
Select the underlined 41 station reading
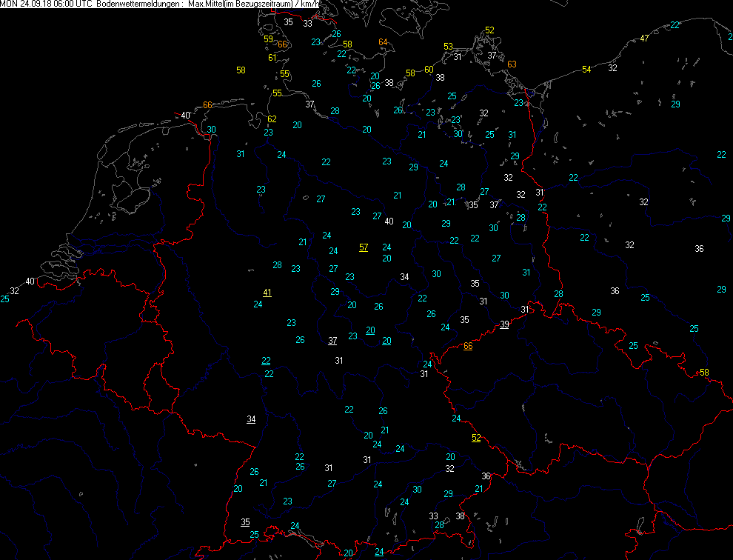tap(267, 293)
